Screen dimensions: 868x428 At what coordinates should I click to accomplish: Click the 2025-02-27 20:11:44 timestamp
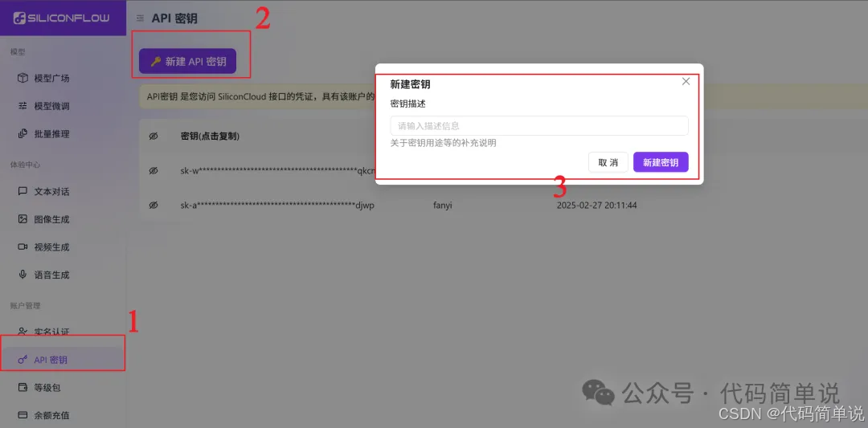tap(596, 205)
